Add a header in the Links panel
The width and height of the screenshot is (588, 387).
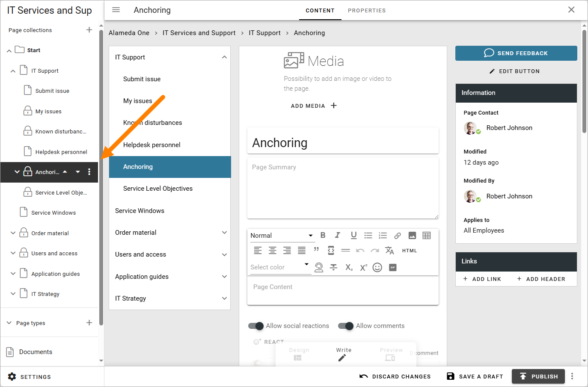click(x=541, y=279)
